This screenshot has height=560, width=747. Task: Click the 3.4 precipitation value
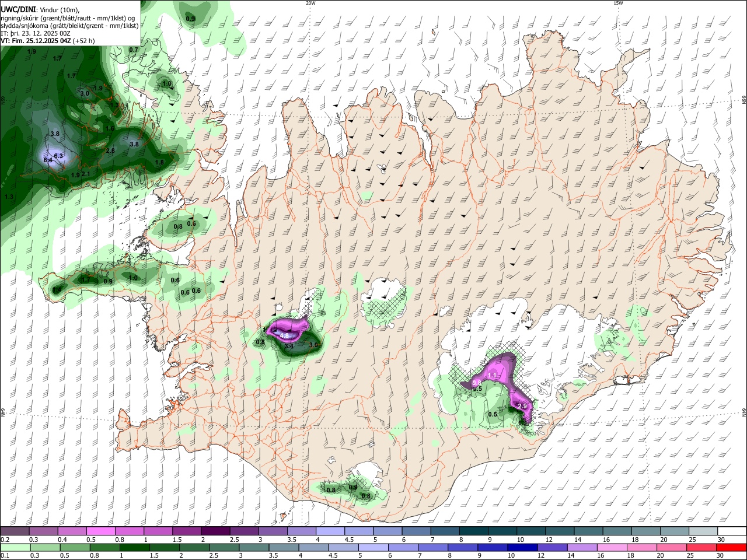coord(288,346)
